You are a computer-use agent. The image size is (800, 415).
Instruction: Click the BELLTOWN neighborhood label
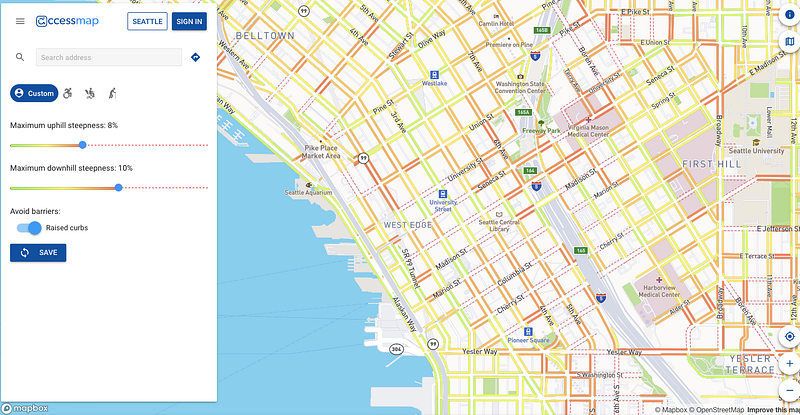pos(265,36)
